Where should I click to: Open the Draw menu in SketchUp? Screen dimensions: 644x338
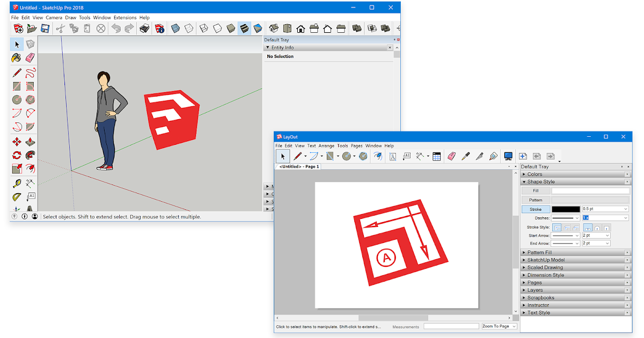coord(71,18)
